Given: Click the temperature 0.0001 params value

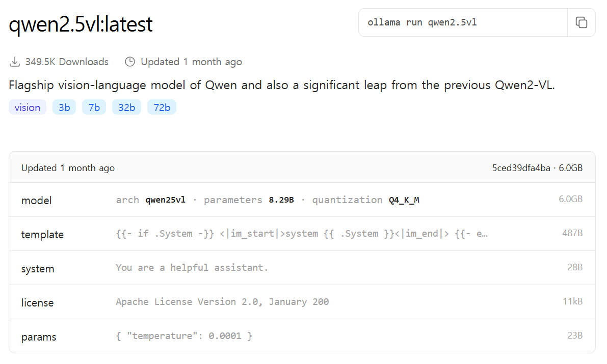Looking at the screenshot, I should tap(184, 336).
